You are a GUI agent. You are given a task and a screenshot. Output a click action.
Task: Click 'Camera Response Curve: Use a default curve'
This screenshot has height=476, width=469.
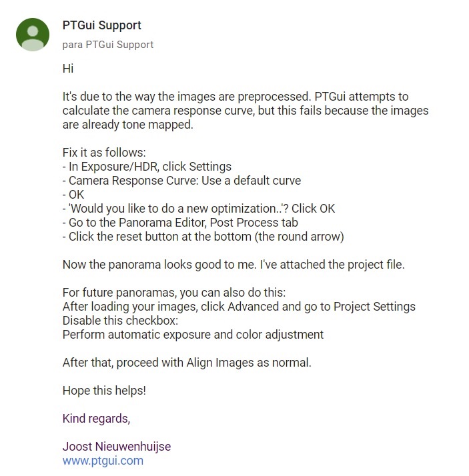[x=181, y=181]
